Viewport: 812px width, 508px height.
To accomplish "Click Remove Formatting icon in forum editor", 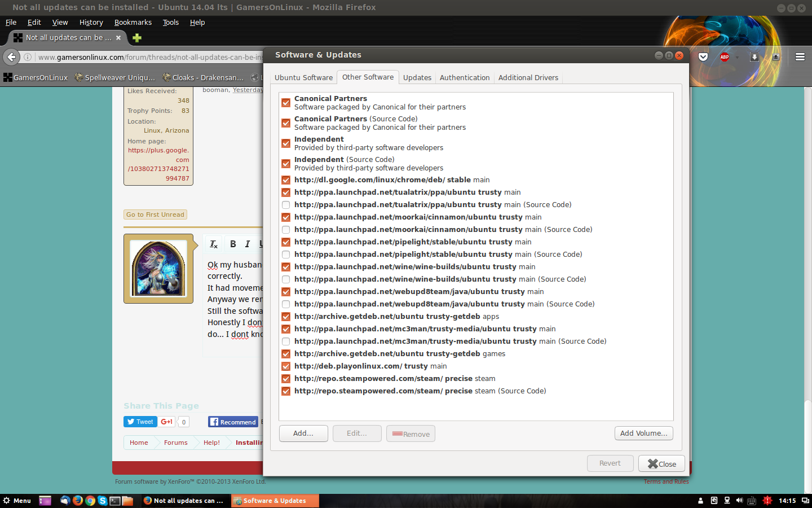I will (214, 244).
